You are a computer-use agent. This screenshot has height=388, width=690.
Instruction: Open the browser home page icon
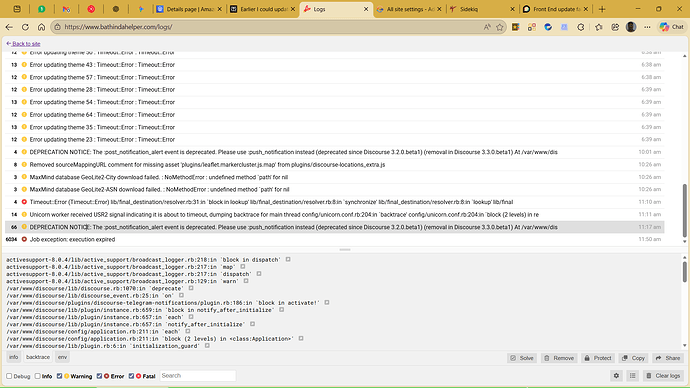(x=41, y=27)
